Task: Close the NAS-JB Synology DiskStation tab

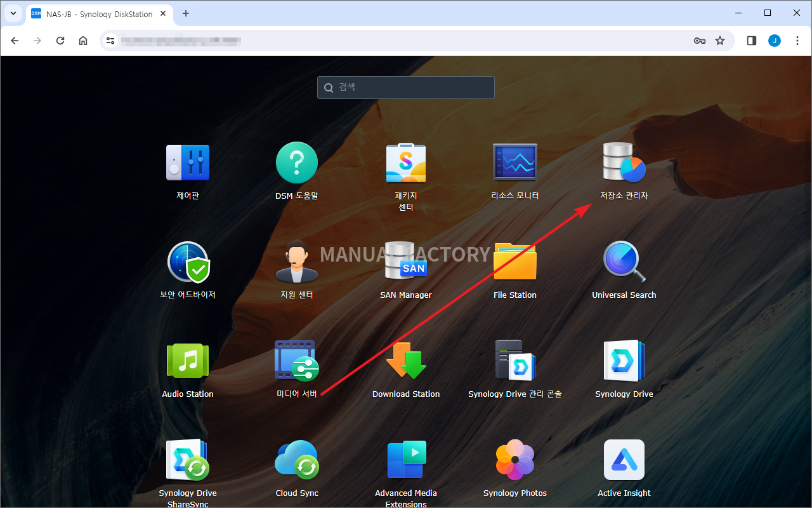Action: coord(164,14)
